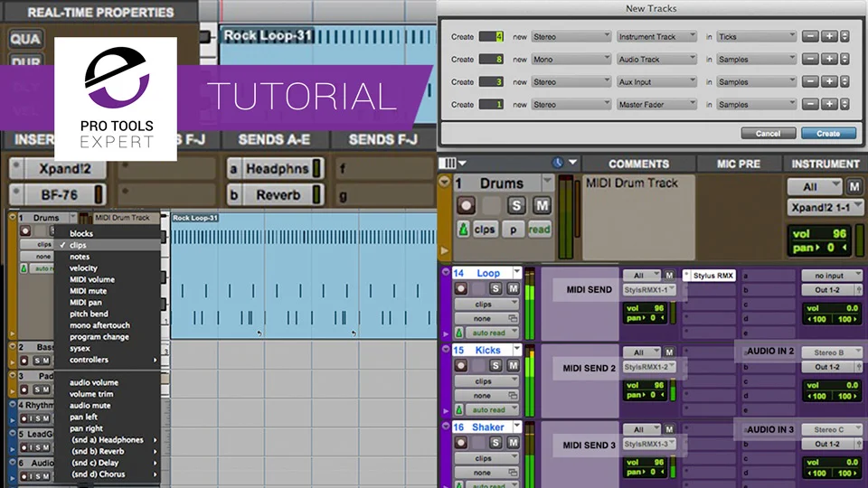868x488 pixels.
Task: Open the arrow menu next to clock icon
Action: [x=573, y=163]
